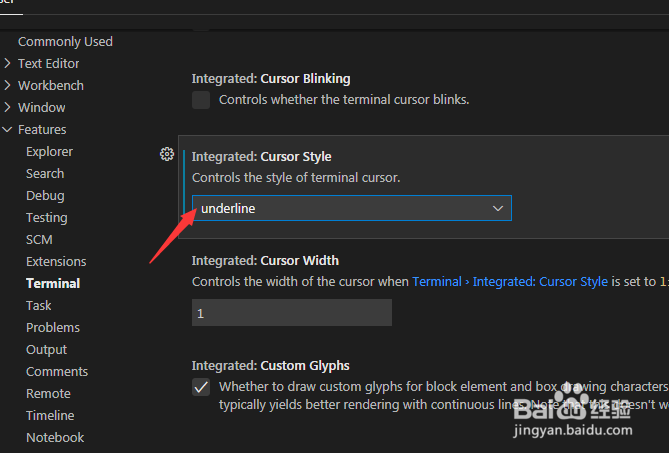Open the Terminal Integrated Cursor Style link
The width and height of the screenshot is (669, 453).
510,282
